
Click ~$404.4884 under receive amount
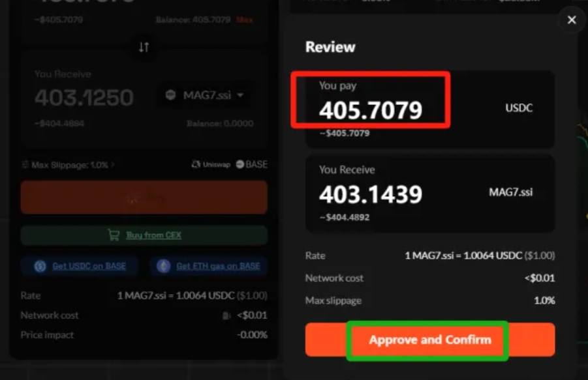59,124
